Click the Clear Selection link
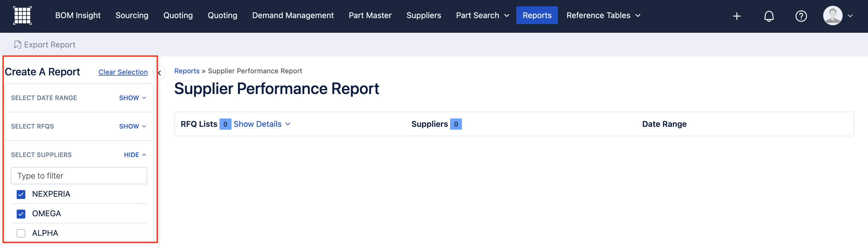The height and width of the screenshot is (245, 868). [123, 72]
